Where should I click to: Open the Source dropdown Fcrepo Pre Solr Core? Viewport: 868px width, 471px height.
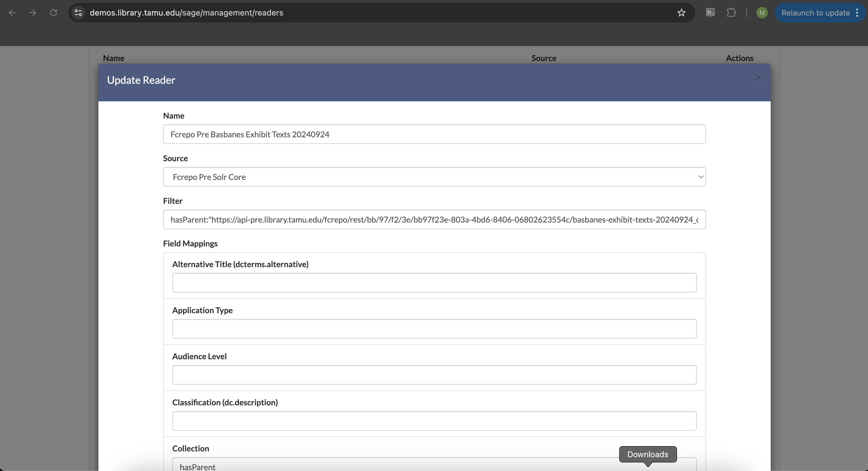(x=434, y=177)
